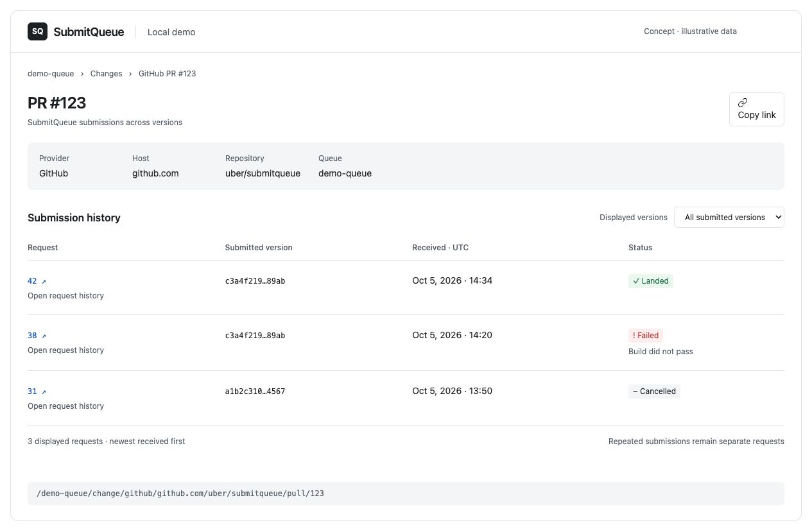The image size is (812, 532).
Task: Click 'SubmitQueue submissions across versions' subtitle
Action: pos(105,123)
